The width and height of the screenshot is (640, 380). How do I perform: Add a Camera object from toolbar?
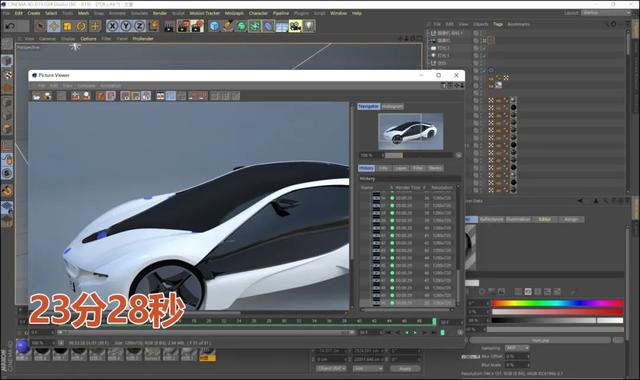point(295,26)
